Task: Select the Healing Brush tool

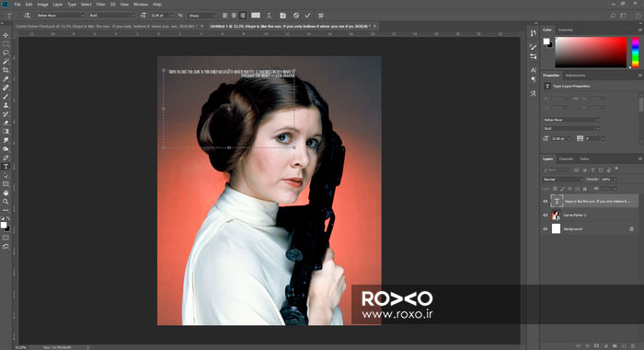Action: [6, 87]
